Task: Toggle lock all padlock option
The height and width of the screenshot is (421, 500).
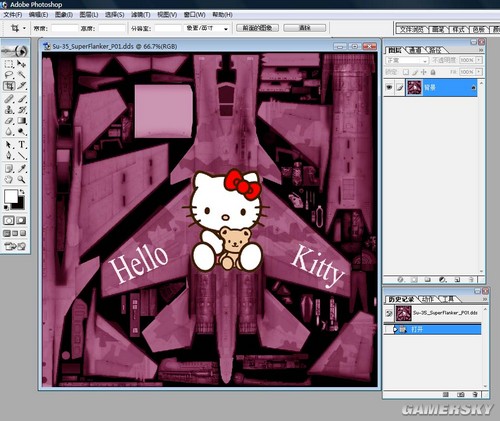Action: (433, 72)
